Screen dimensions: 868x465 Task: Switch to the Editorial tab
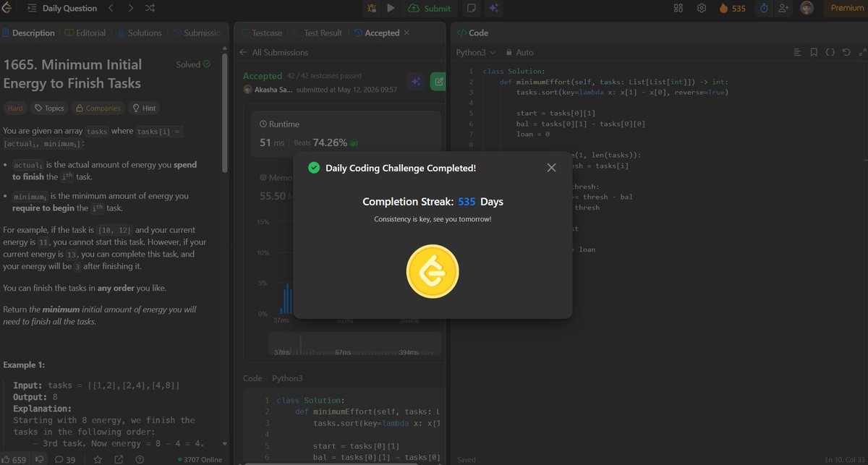coord(85,33)
